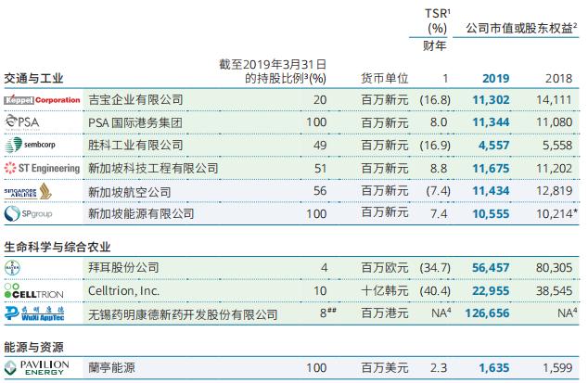Click ST Engineering's 2019 value 11,675
Image resolution: width=588 pixels, height=383 pixels.
491,169
